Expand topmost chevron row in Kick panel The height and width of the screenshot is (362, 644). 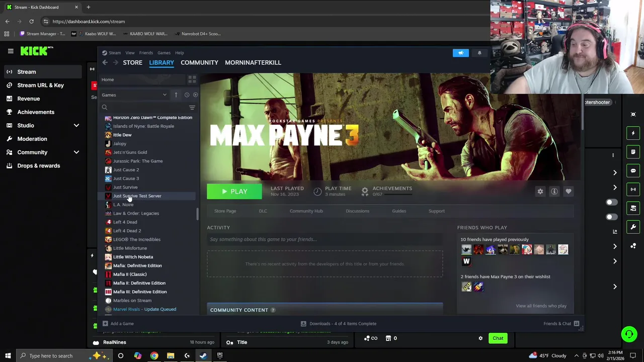pos(615,172)
